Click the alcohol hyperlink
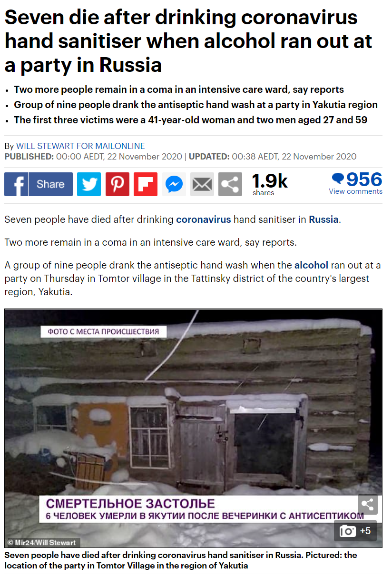Viewport: 392px width, 578px height. click(311, 265)
